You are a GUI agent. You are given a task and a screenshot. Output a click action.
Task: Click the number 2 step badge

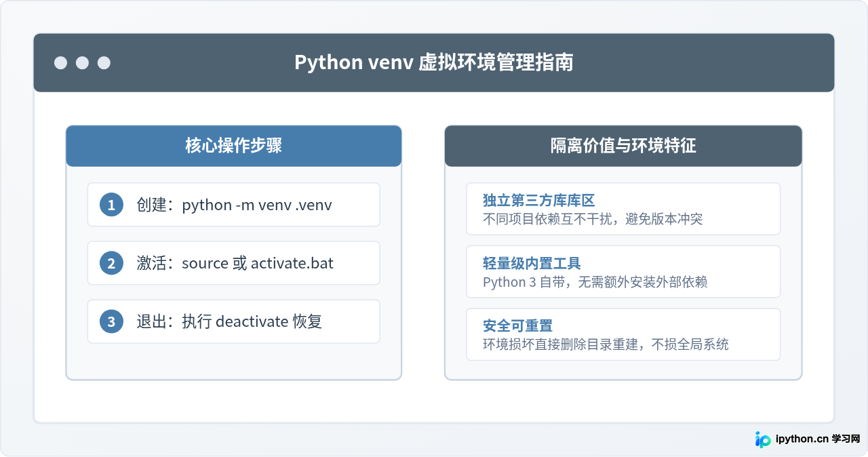pos(111,263)
